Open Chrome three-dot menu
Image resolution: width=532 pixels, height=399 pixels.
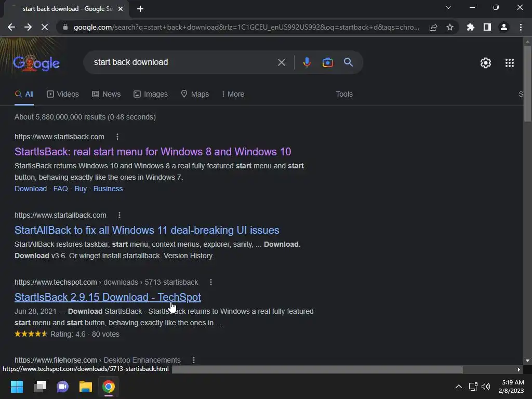pos(521,27)
